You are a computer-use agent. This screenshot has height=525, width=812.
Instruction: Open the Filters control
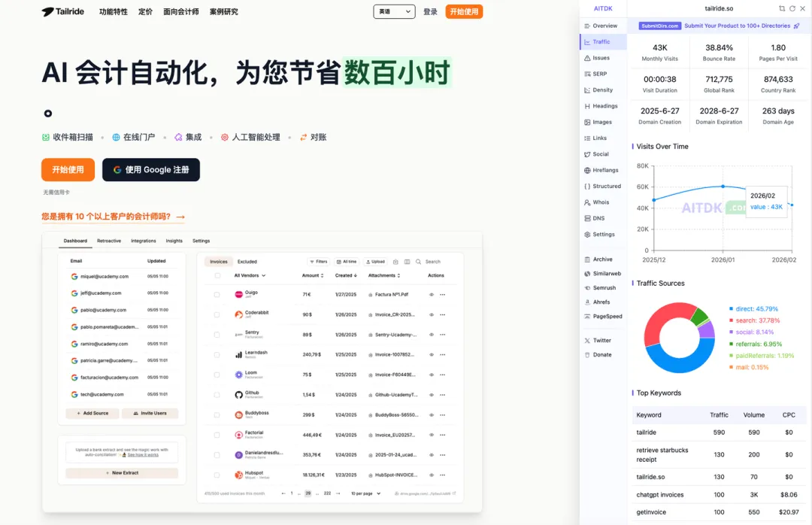(319, 262)
